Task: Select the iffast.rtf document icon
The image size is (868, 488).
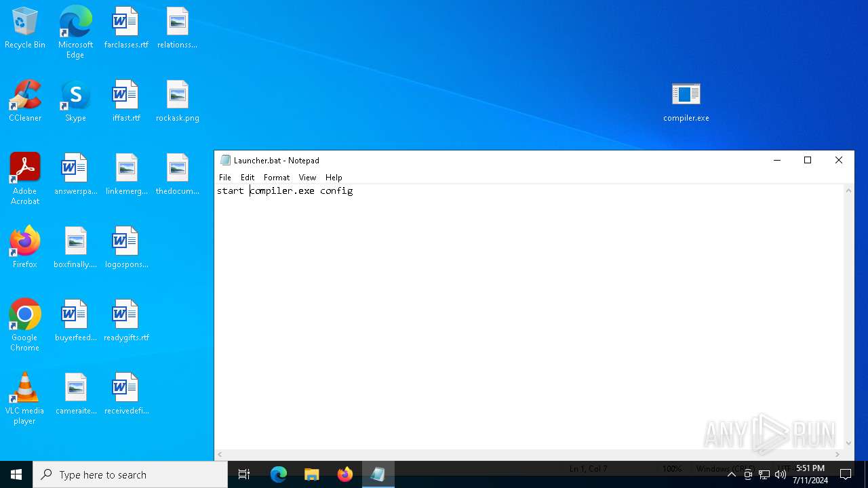Action: (x=126, y=102)
